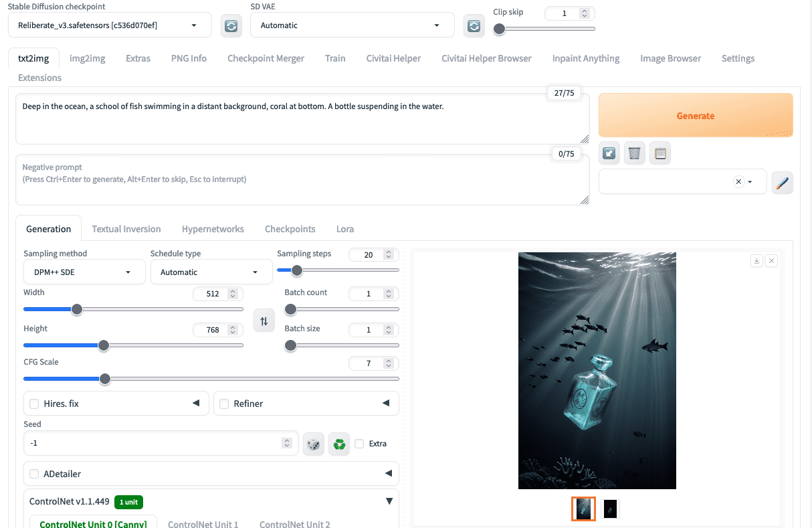Go to the Train tab

point(335,58)
